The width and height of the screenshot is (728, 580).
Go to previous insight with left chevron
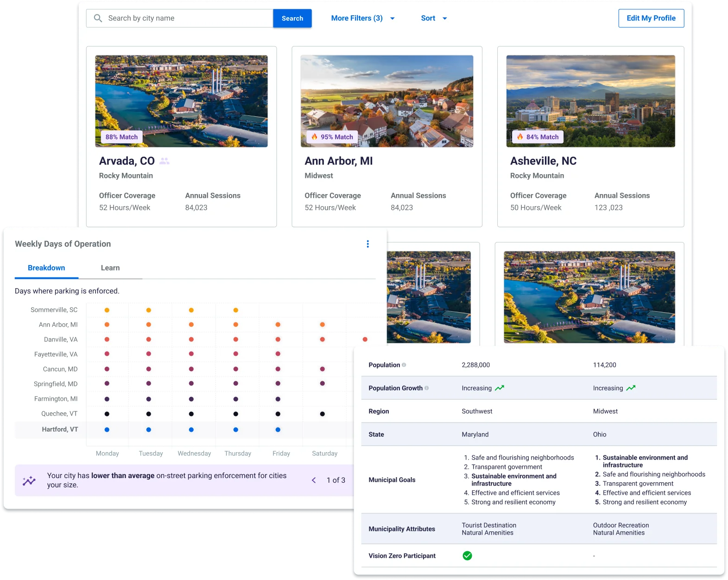(314, 480)
